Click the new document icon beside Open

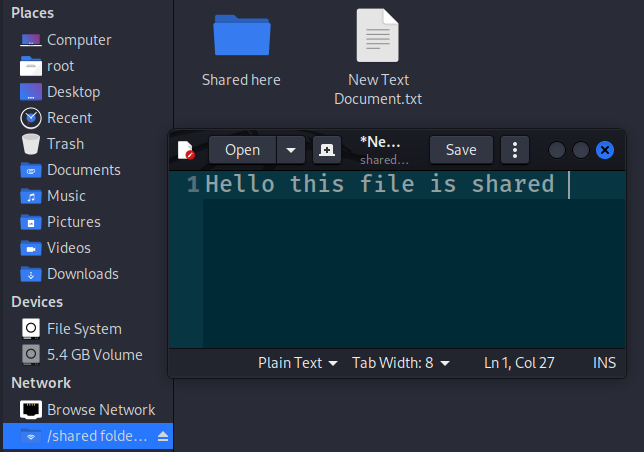tap(326, 150)
